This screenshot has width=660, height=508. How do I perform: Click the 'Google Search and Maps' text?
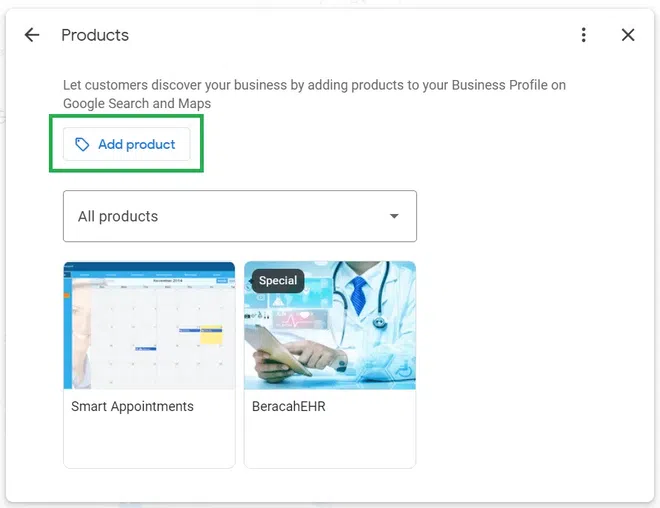tap(137, 103)
